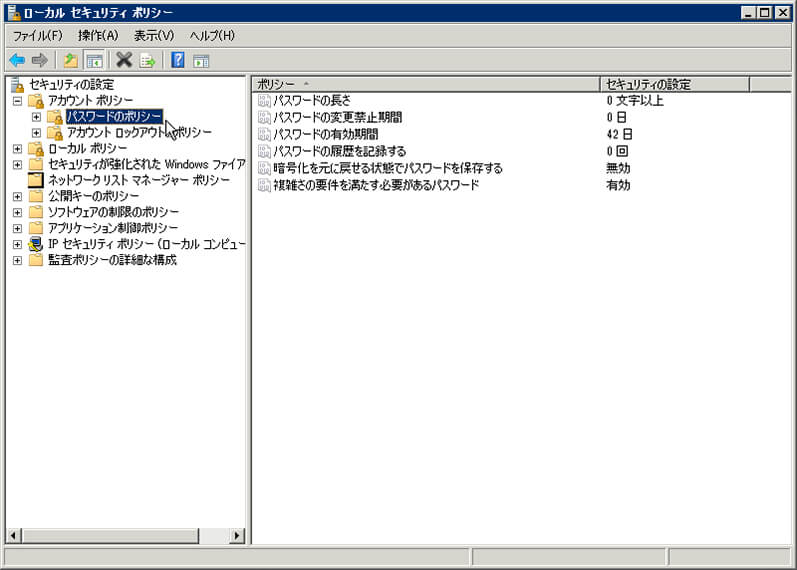Click the 複雑さの要件 policy icon
The image size is (797, 570).
(x=264, y=185)
